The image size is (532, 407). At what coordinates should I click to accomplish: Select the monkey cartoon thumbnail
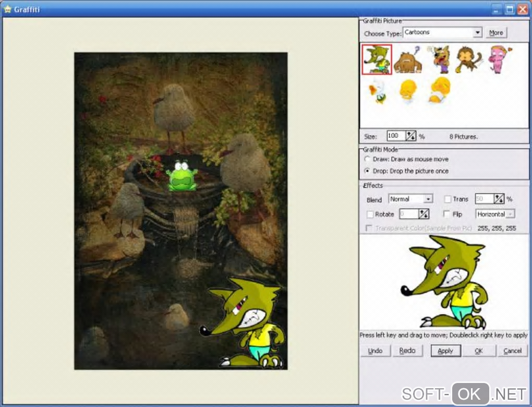(468, 59)
